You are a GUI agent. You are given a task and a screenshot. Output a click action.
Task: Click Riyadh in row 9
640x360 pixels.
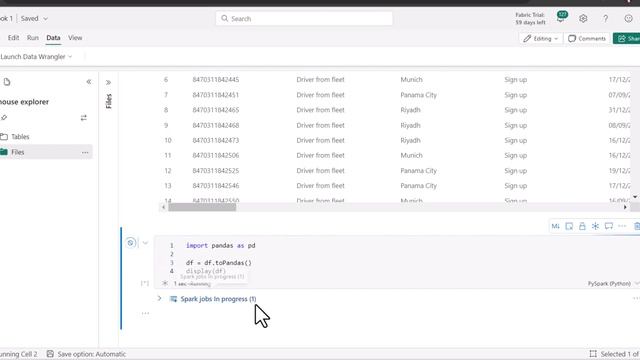pyautogui.click(x=410, y=125)
